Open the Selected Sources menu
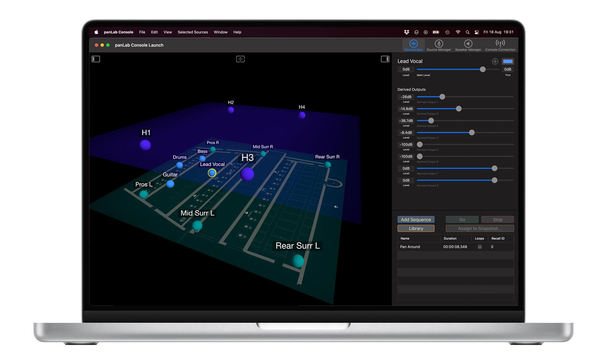This screenshot has height=364, width=607. pos(193,32)
